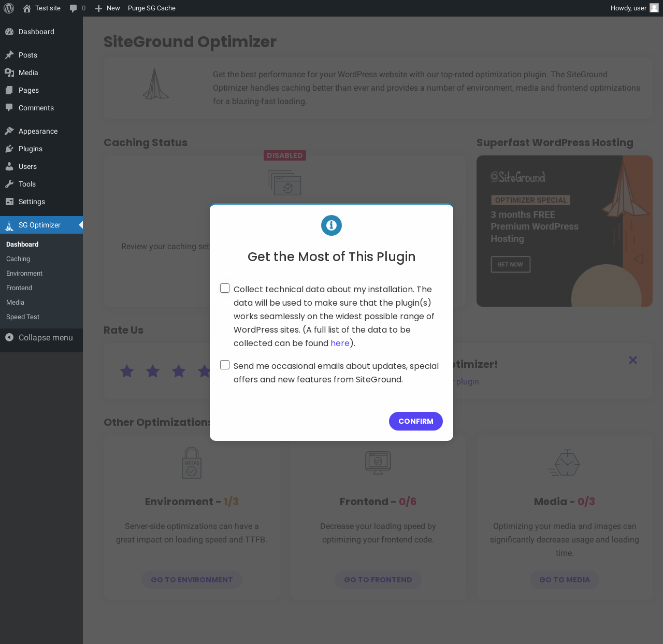Click the Dashboard gauge icon in sidebar
The height and width of the screenshot is (644, 663).
9,32
